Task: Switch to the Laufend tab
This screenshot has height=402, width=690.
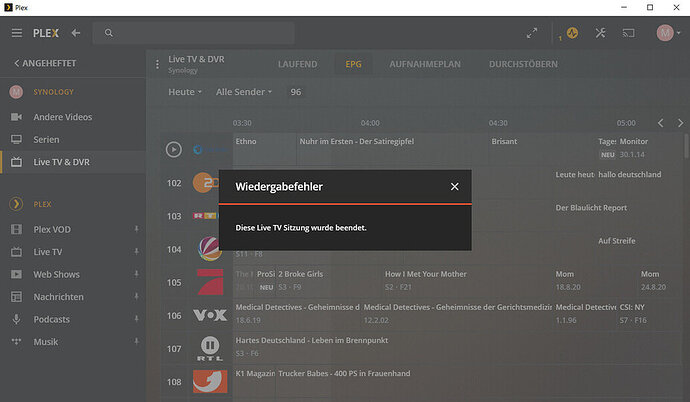Action: (x=297, y=64)
